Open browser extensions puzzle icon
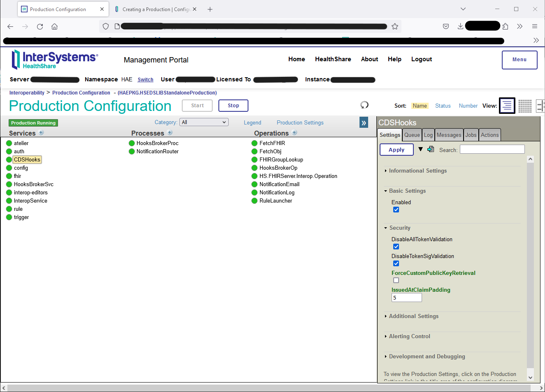Viewport: 545px width, 392px height. [505, 26]
